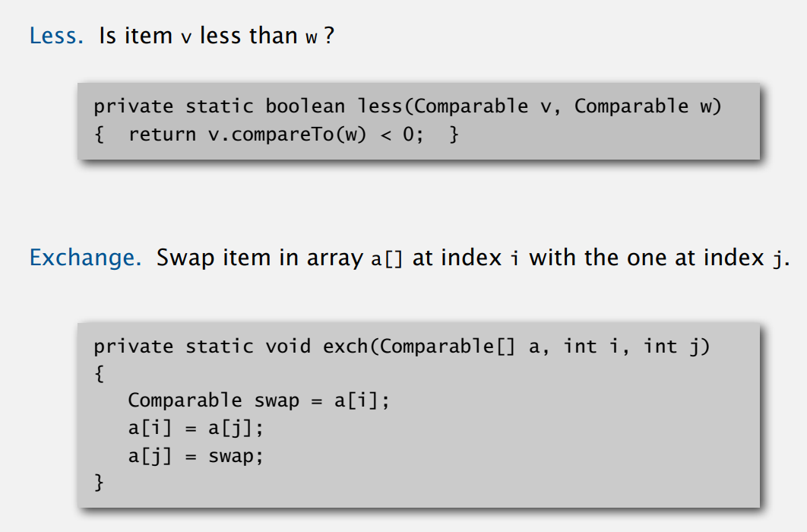Screen dimensions: 807x532
Task: Click the "int j" parameter in exch
Action: click(676, 347)
